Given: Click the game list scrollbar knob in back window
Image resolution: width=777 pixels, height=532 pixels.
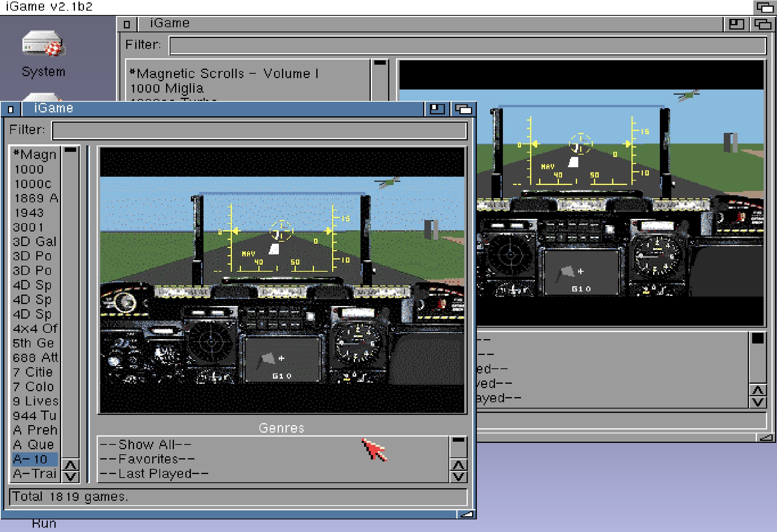Looking at the screenshot, I should click(380, 62).
